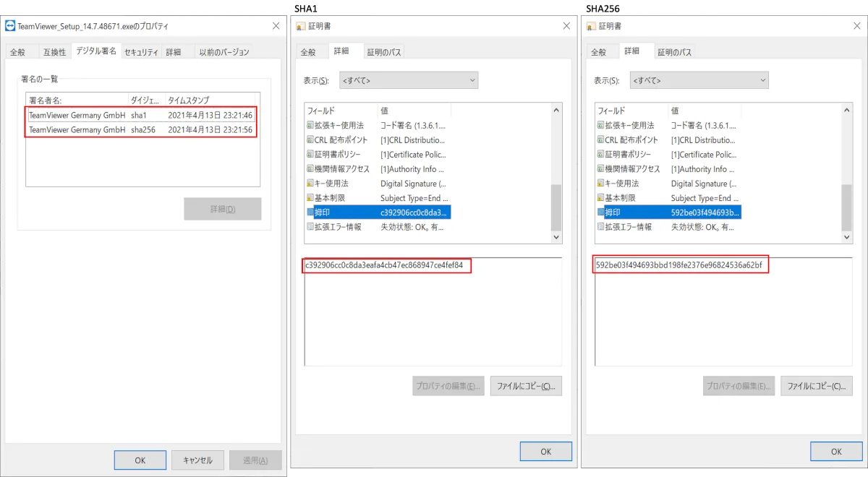Open 表示 dropdown in SHA256 certificate window

coord(699,80)
